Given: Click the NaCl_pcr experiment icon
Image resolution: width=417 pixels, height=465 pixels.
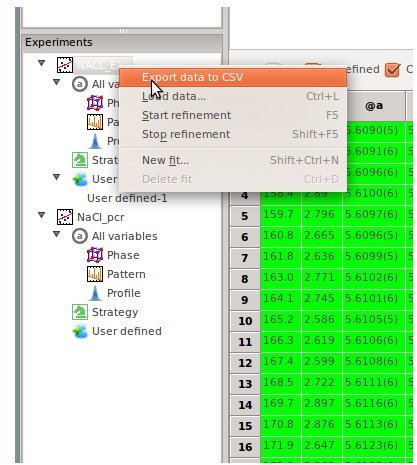Looking at the screenshot, I should point(65,217).
